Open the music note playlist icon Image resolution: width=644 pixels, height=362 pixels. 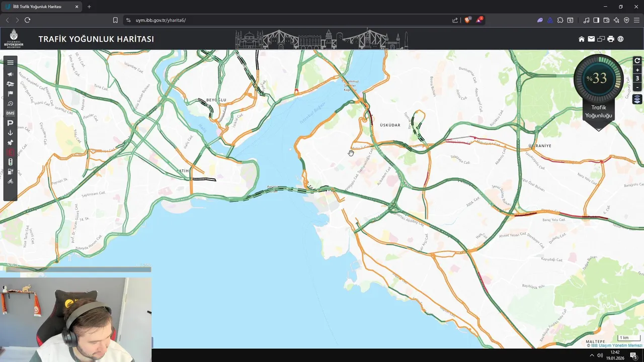click(x=586, y=20)
